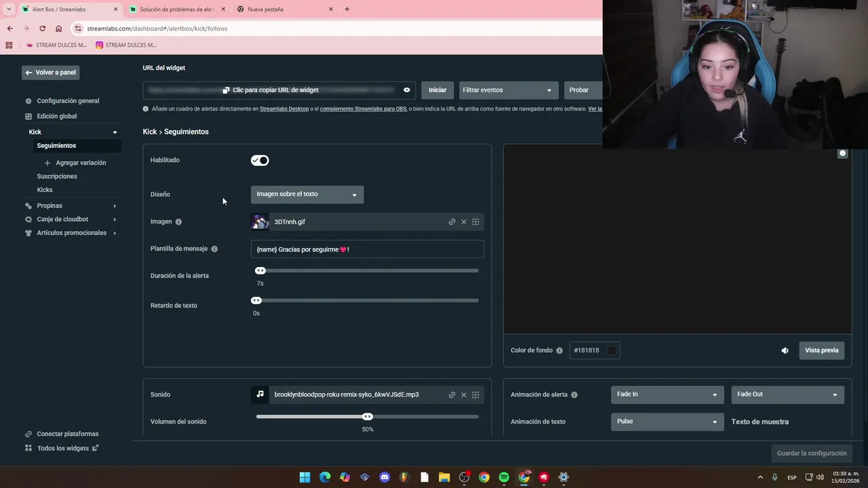This screenshot has width=868, height=488.
Task: Open File Explorer from the taskbar
Action: [x=444, y=477]
